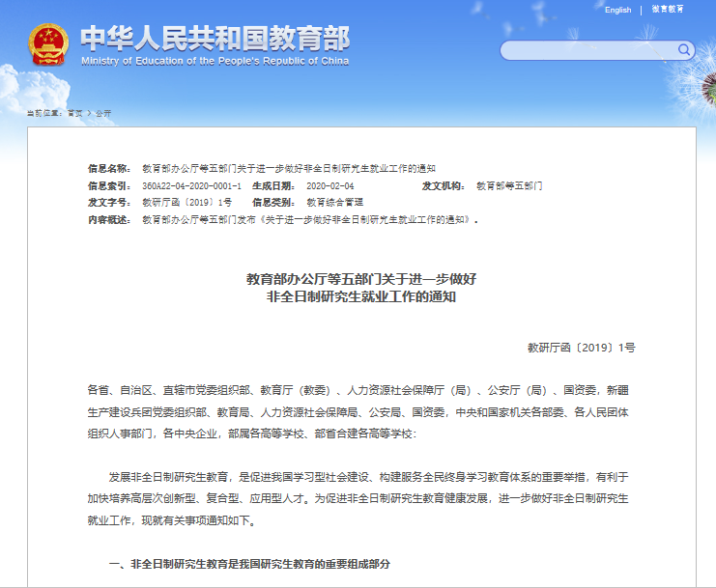The height and width of the screenshot is (588, 716).
Task: Click the addressee paragraph starting 各省、自治区
Action: 358,412
